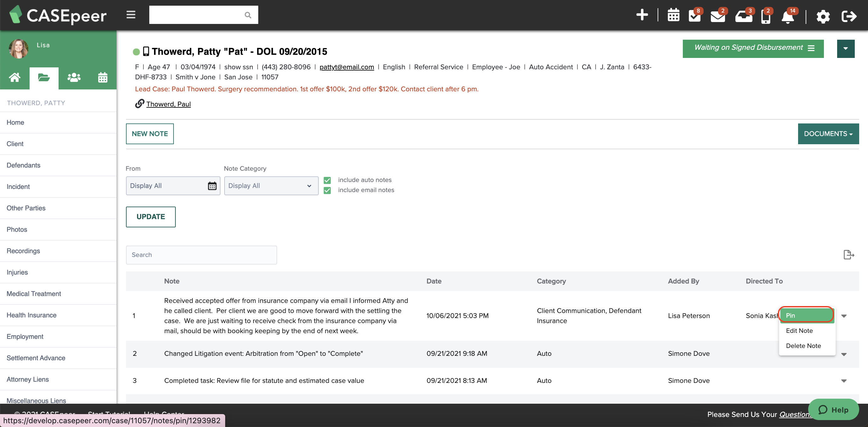Click the NEW NOTE button

(x=150, y=134)
